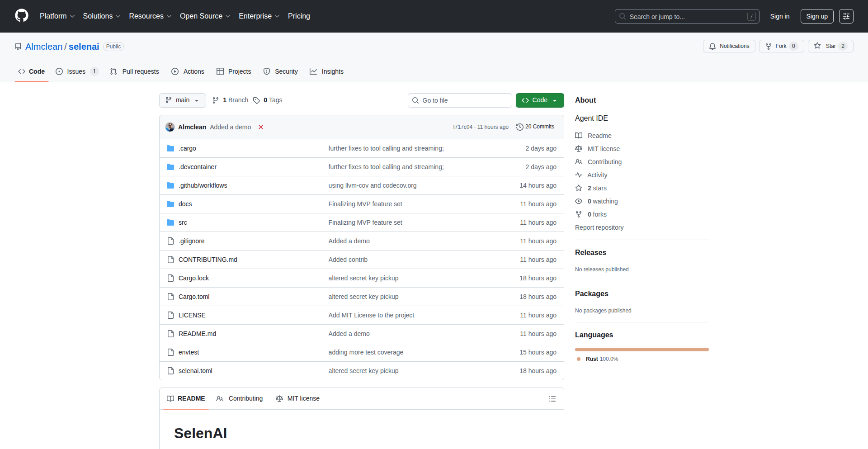The width and height of the screenshot is (868, 449).
Task: Open the command palette icon in header
Action: [846, 16]
